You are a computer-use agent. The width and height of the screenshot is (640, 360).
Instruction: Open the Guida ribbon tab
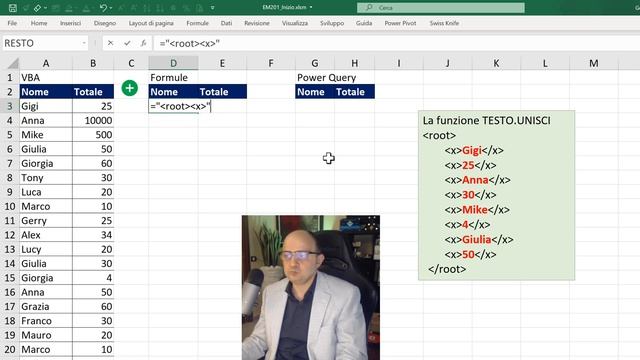coord(364,23)
